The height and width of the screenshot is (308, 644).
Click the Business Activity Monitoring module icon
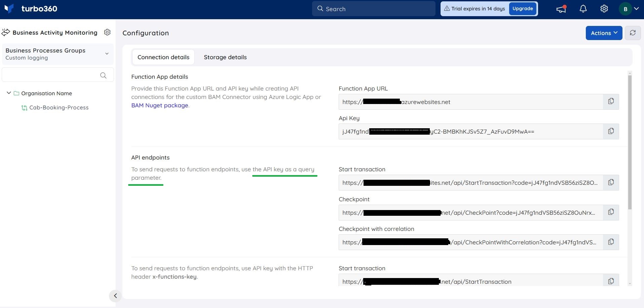point(6,32)
